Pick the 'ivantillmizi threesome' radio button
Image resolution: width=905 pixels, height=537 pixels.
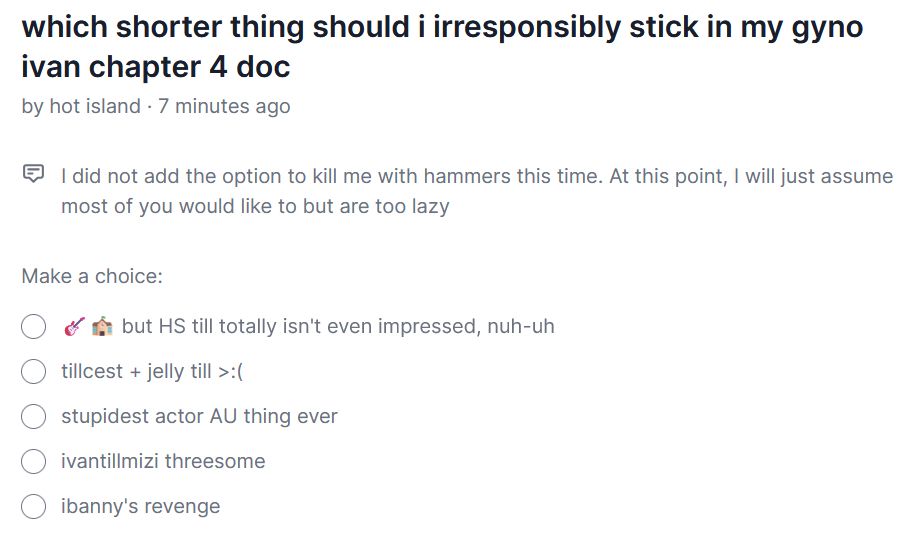point(34,461)
